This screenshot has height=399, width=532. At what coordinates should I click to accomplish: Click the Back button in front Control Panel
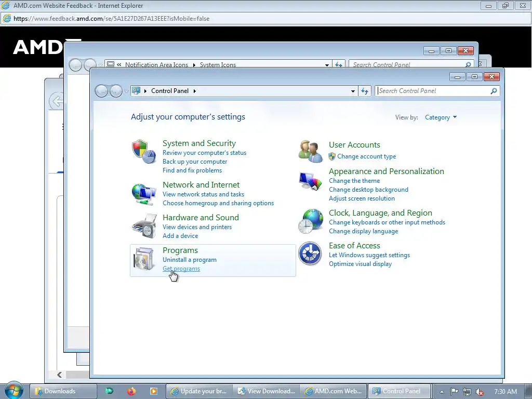tap(101, 91)
